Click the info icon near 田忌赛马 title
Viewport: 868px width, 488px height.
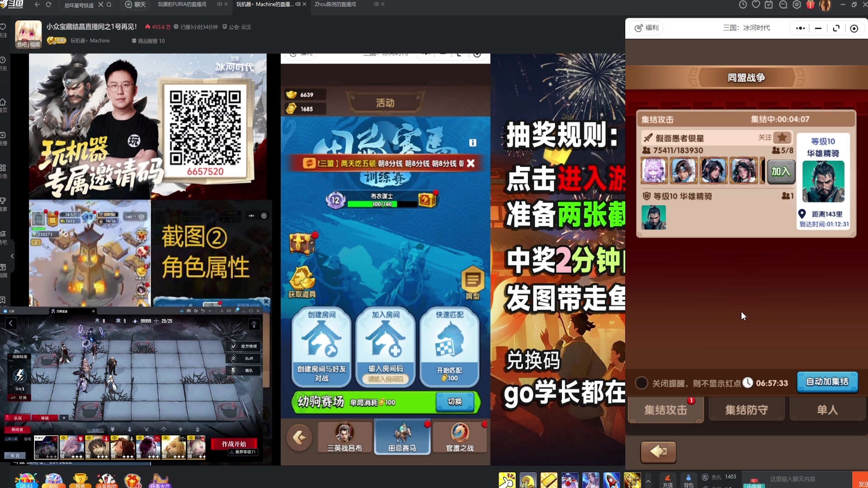pyautogui.click(x=472, y=143)
